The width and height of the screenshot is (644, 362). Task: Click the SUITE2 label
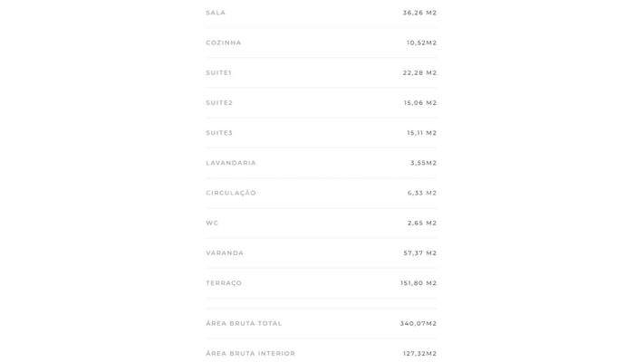pos(219,102)
